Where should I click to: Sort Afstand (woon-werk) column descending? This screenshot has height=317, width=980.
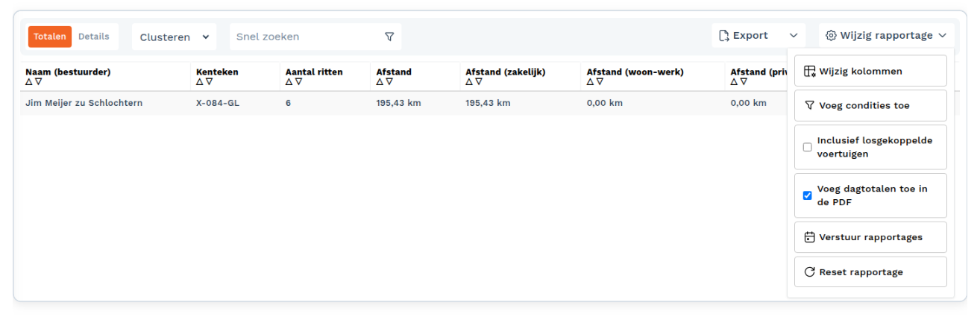600,82
